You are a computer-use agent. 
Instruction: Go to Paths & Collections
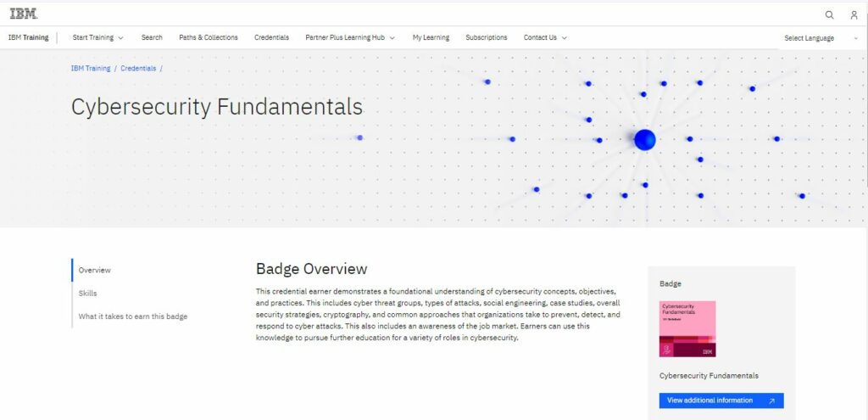click(x=209, y=37)
